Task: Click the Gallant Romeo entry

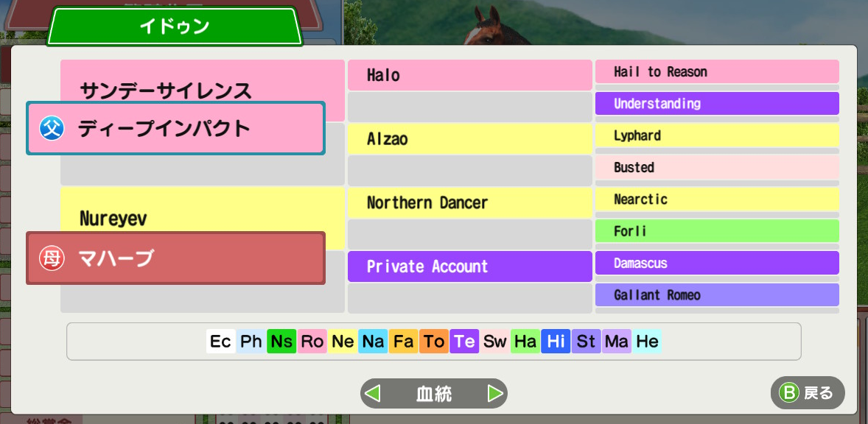Action: click(x=717, y=294)
